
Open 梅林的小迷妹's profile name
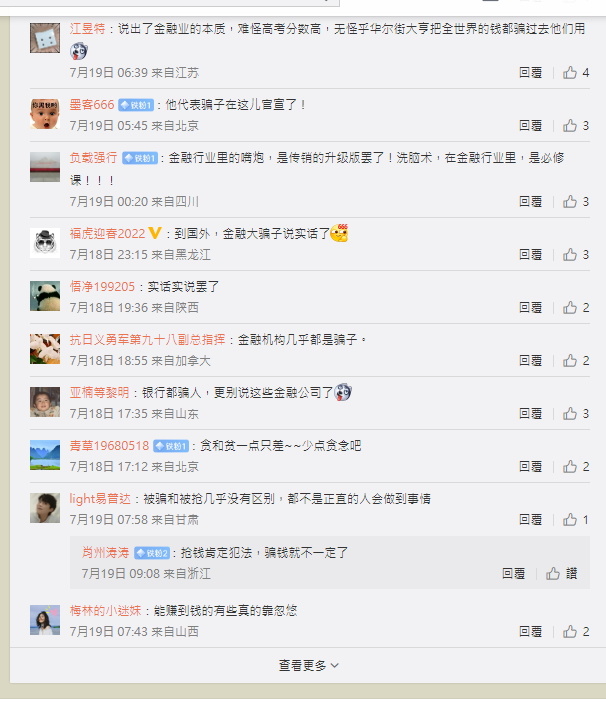105,611
